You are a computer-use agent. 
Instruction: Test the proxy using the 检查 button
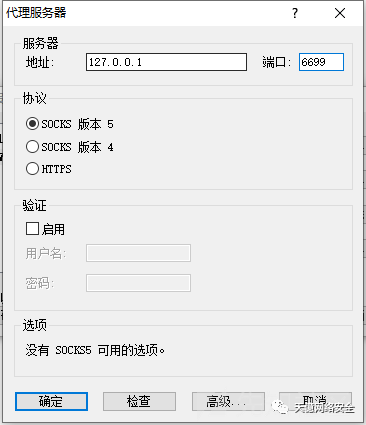click(x=139, y=401)
